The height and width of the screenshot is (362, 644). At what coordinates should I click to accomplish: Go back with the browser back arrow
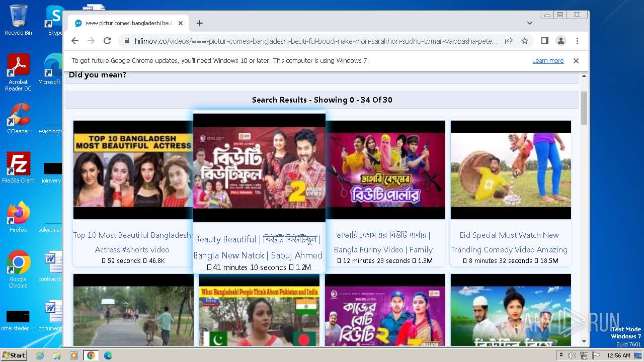[75, 41]
